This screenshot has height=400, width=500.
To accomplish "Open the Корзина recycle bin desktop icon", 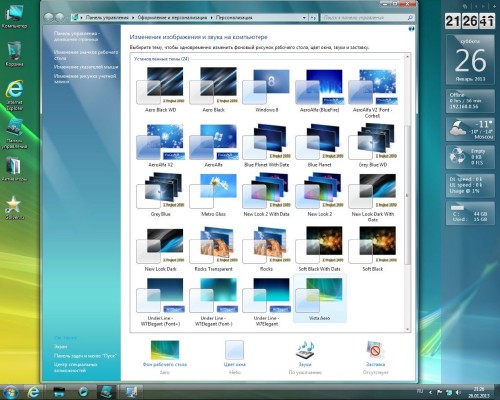I will (14, 54).
